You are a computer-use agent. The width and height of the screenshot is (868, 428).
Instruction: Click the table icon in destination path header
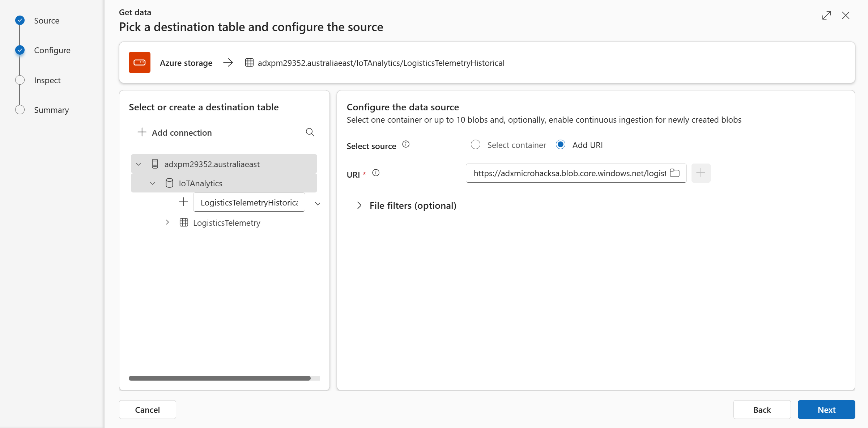click(x=249, y=63)
